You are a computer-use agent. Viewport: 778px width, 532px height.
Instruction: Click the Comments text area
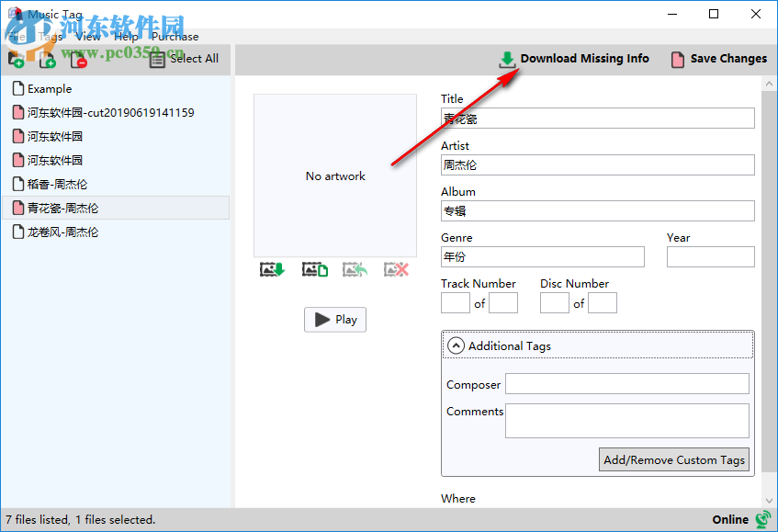(x=627, y=421)
